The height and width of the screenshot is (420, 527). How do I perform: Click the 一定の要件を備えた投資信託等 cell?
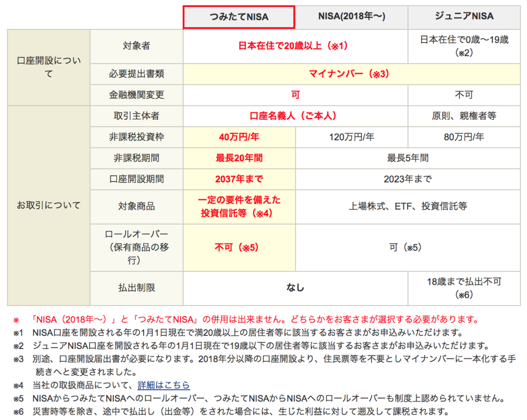click(239, 207)
